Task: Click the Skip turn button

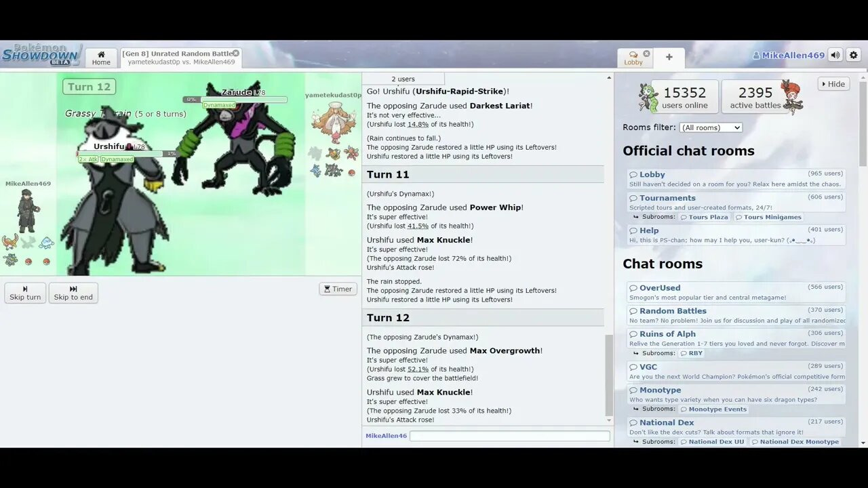Action: tap(25, 293)
